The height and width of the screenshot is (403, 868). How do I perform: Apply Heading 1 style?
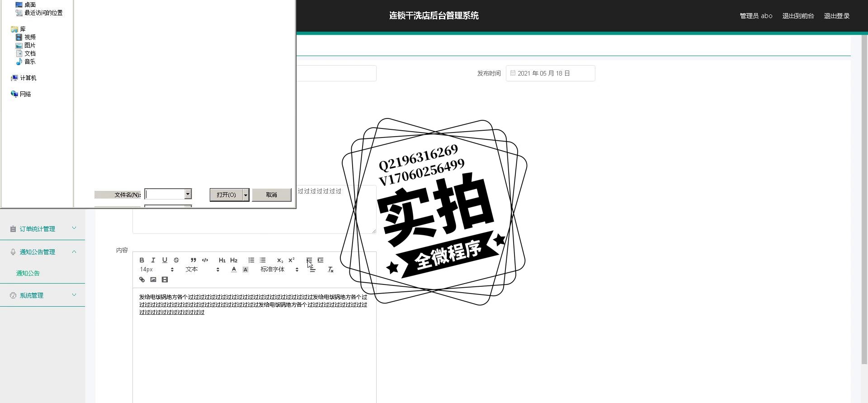(222, 260)
